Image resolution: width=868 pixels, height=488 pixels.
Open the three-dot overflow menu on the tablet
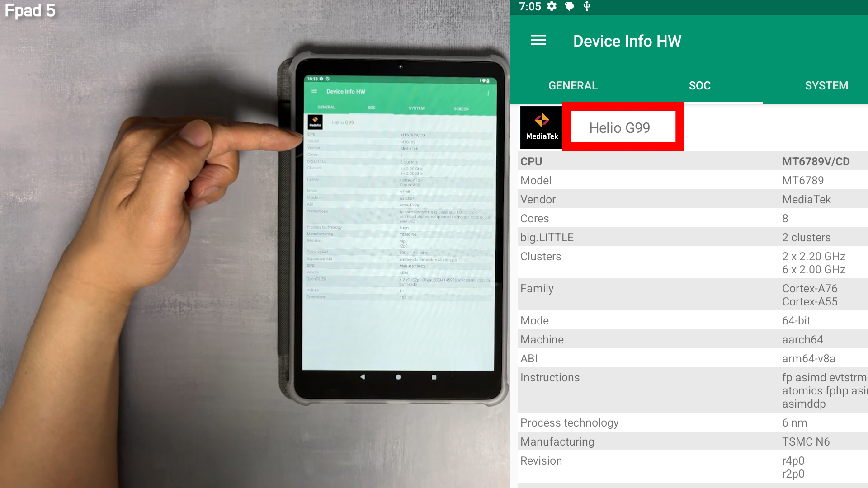pos(488,93)
